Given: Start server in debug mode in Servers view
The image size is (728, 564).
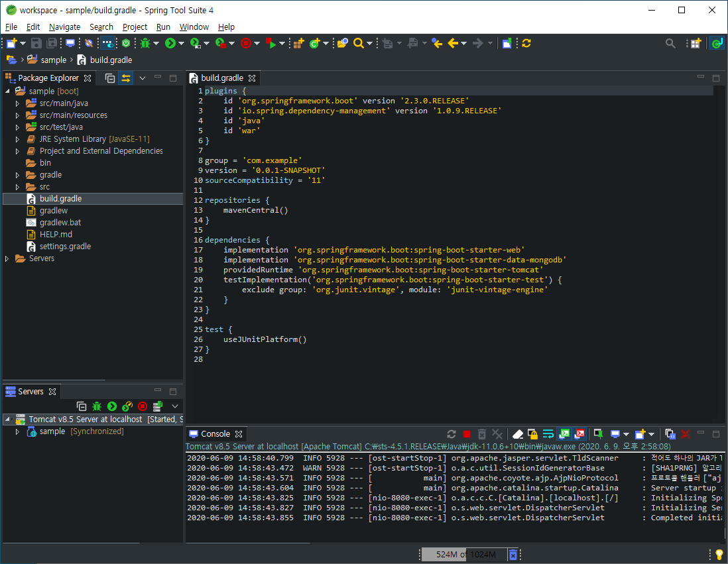Looking at the screenshot, I should pyautogui.click(x=97, y=406).
